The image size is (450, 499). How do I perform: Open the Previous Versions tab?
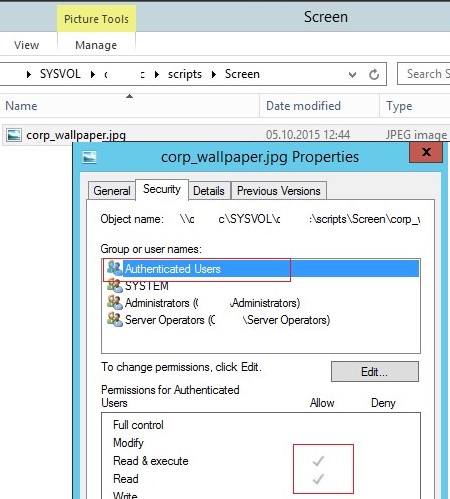tap(279, 191)
